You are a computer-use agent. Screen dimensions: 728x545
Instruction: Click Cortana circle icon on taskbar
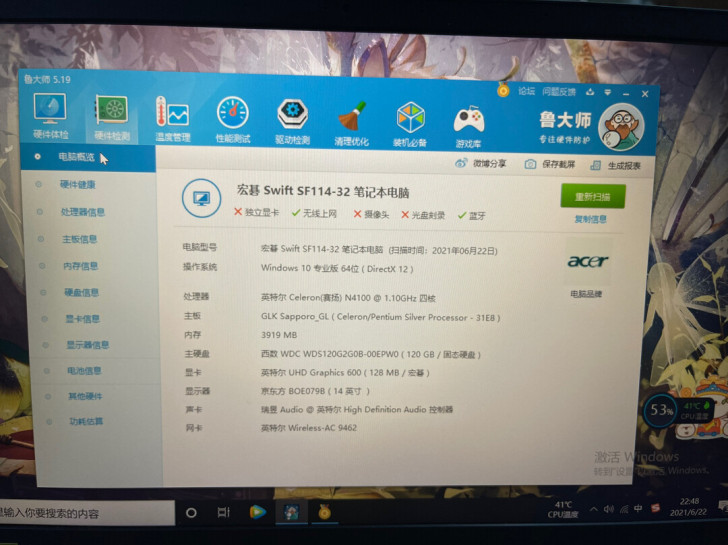pyautogui.click(x=191, y=513)
